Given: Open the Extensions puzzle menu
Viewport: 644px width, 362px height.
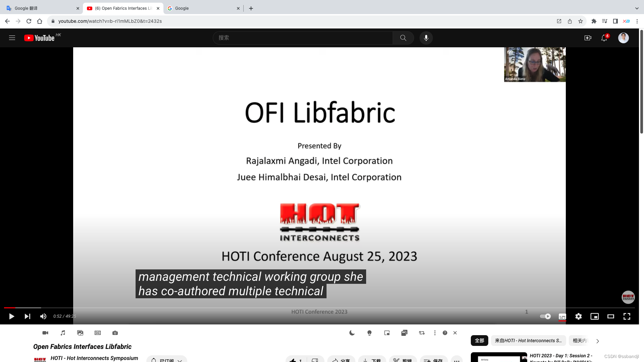Looking at the screenshot, I should coord(594,21).
